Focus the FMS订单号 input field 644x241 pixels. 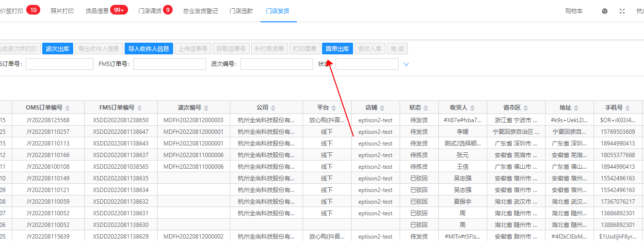(x=169, y=64)
